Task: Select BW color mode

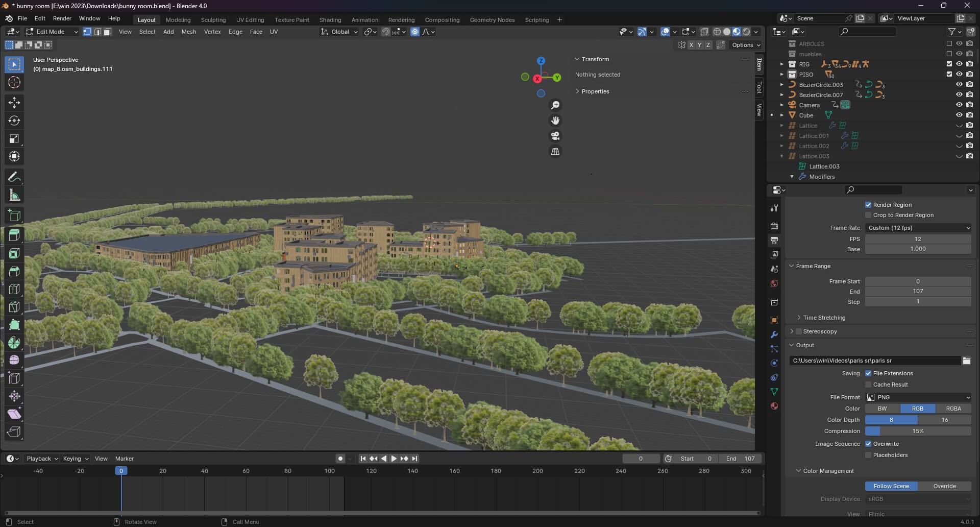Action: click(x=883, y=409)
